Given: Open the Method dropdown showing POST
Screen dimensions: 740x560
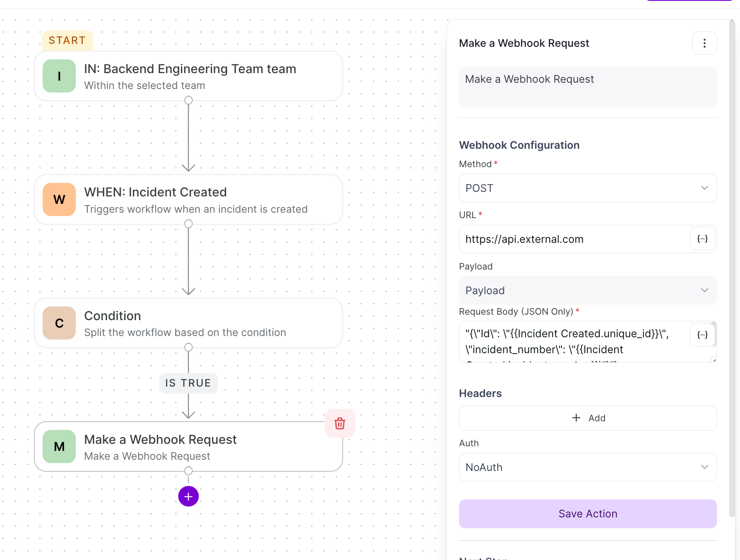Looking at the screenshot, I should coord(588,188).
